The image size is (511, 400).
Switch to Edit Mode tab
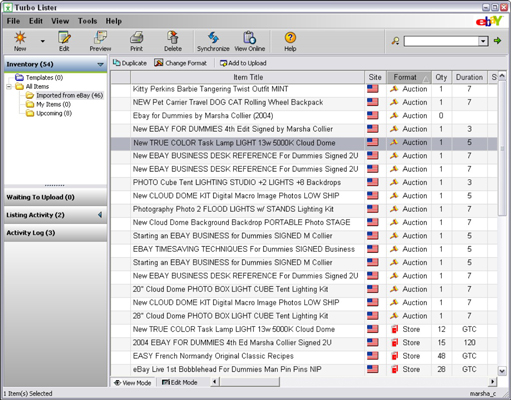pos(179,383)
